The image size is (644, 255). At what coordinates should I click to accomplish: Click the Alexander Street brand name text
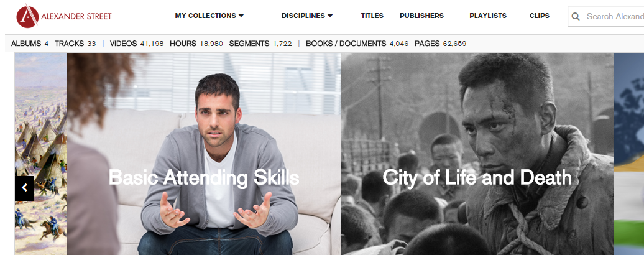pyautogui.click(x=76, y=16)
